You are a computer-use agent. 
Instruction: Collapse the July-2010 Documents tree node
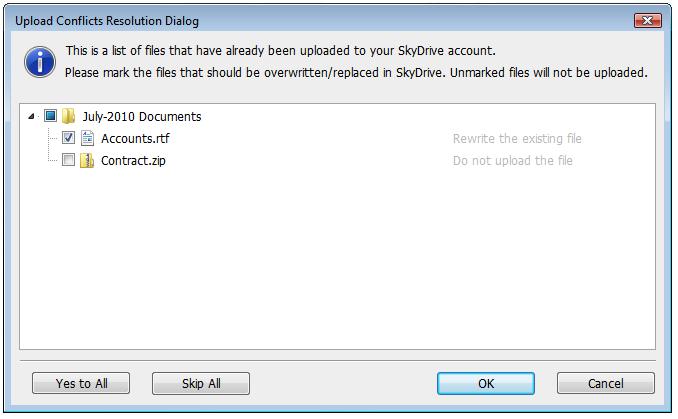click(31, 116)
